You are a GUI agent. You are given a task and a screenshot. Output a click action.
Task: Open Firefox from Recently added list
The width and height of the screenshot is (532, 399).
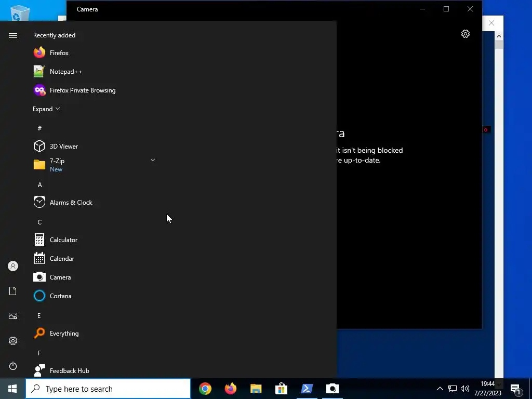[95, 52]
